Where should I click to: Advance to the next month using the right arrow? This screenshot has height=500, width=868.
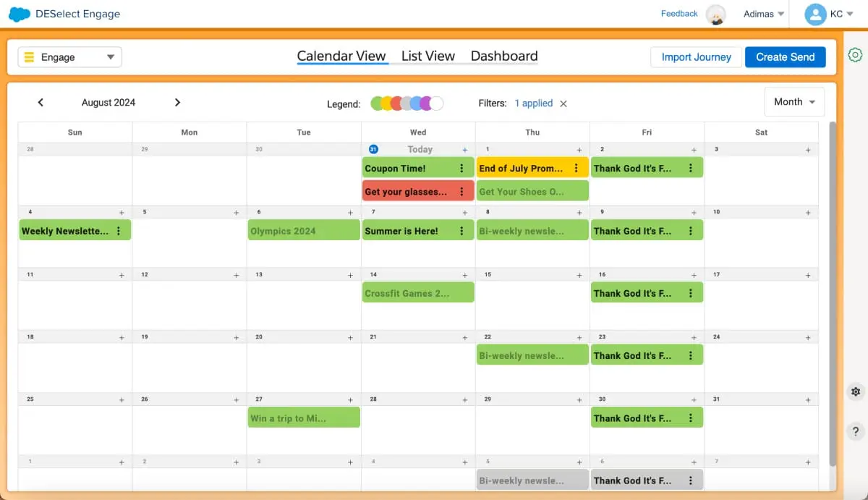tap(177, 103)
